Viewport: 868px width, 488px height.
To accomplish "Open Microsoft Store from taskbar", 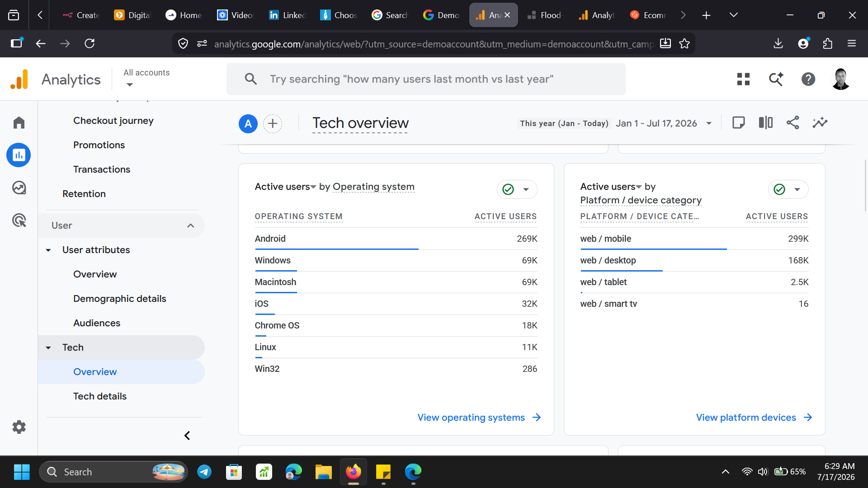I will click(x=234, y=472).
